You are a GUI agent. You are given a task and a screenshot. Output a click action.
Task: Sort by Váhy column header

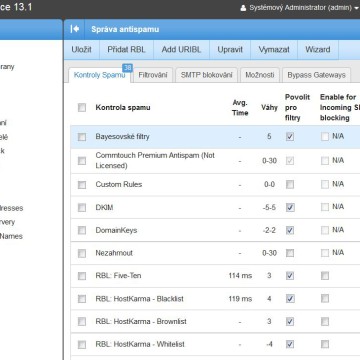[269, 107]
